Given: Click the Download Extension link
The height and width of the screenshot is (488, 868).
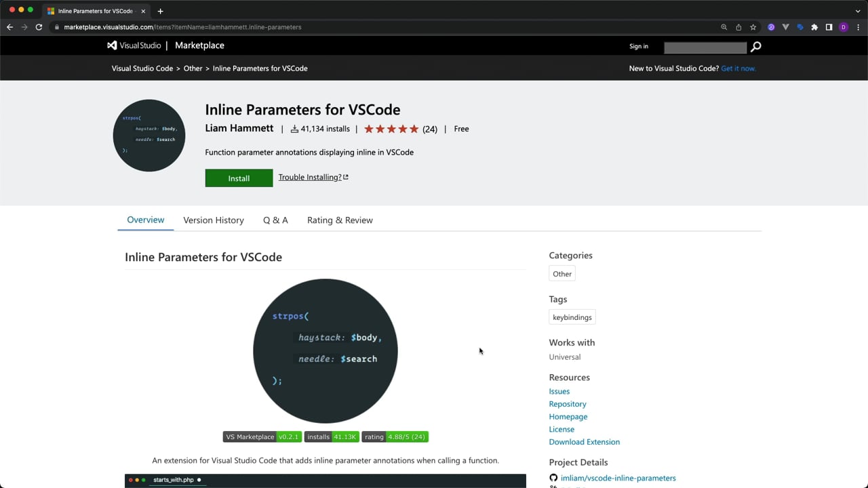Looking at the screenshot, I should [585, 442].
